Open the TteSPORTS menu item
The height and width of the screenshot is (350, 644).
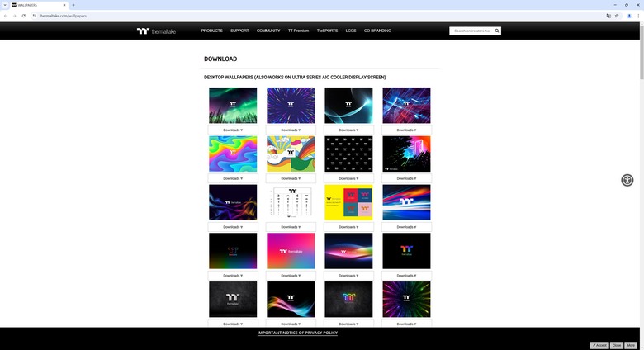click(x=327, y=31)
